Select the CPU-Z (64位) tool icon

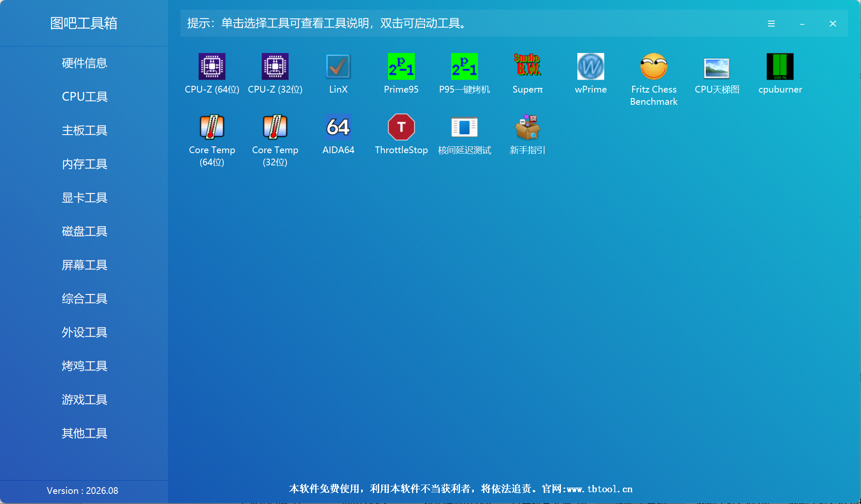(212, 66)
